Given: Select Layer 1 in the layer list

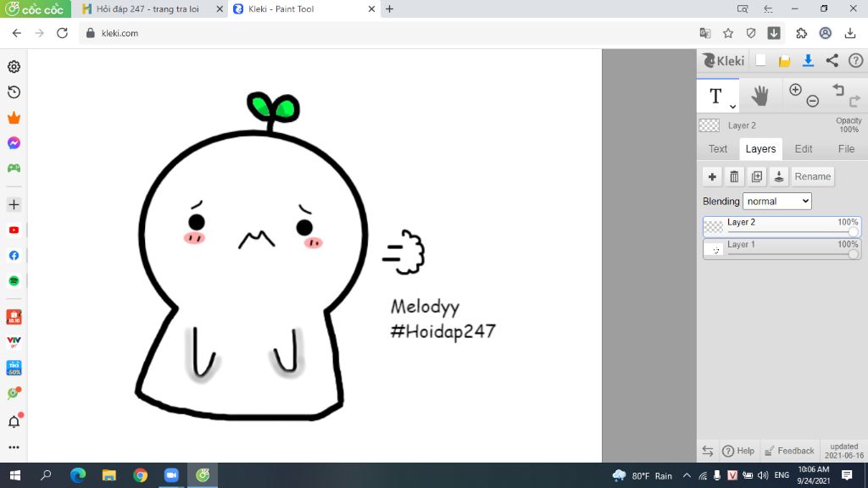Looking at the screenshot, I should tap(782, 248).
